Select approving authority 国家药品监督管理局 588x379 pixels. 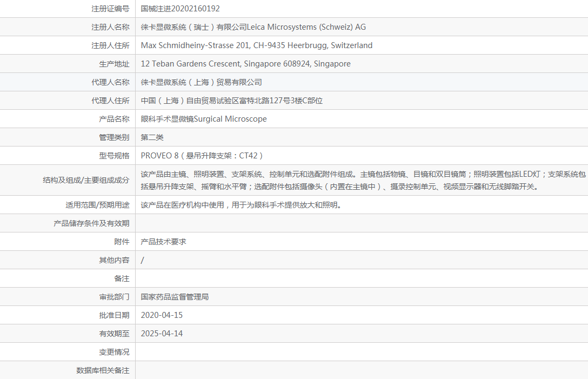click(x=175, y=297)
